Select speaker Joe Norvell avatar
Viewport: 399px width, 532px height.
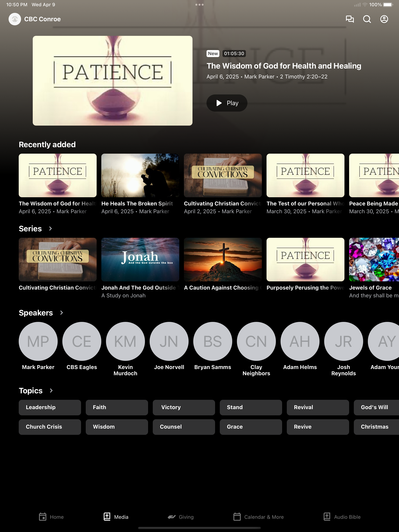[169, 341]
